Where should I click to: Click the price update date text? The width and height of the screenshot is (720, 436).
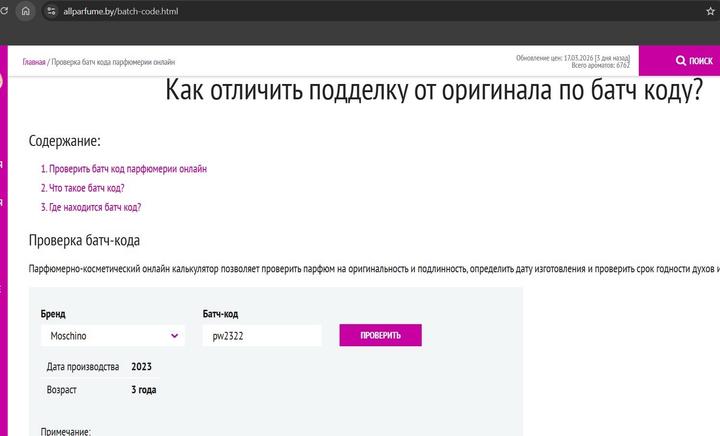coord(572,57)
